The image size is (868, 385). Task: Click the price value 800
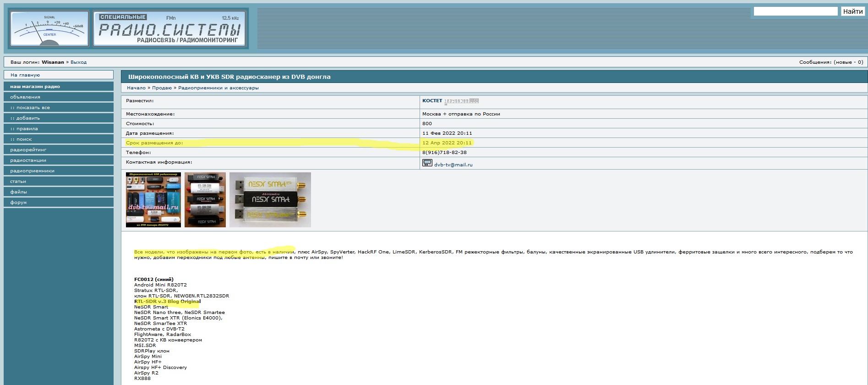coord(427,124)
